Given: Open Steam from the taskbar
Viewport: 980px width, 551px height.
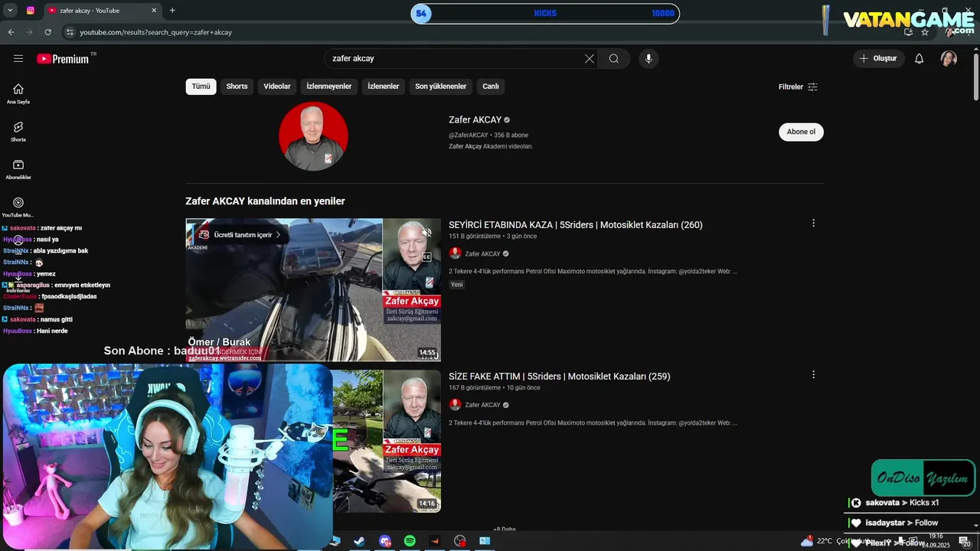Looking at the screenshot, I should (x=359, y=541).
